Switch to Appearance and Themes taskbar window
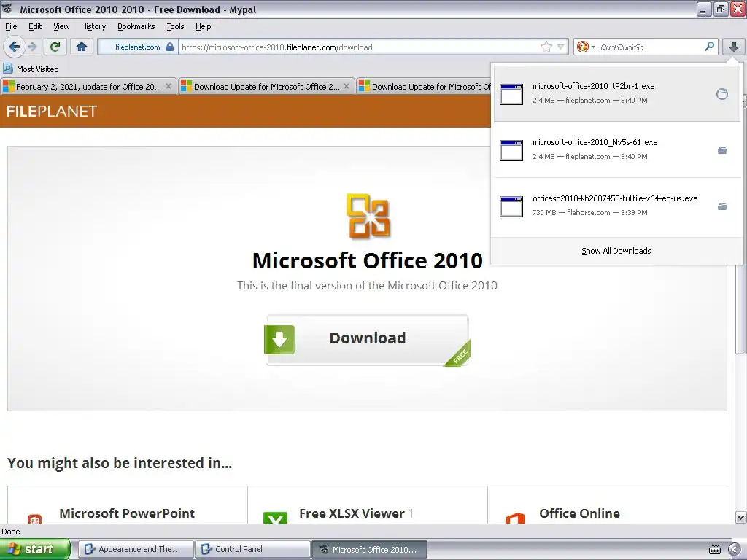The width and height of the screenshot is (747, 560). tap(136, 549)
